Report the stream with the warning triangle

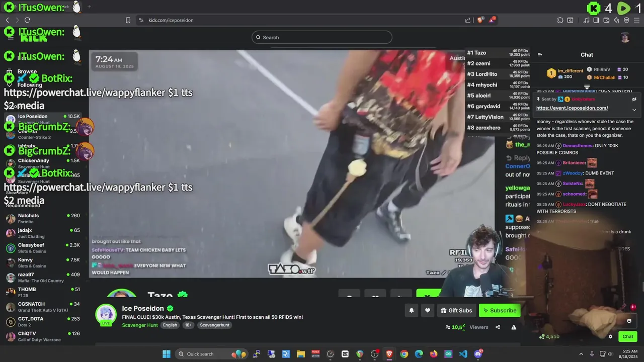(x=514, y=327)
